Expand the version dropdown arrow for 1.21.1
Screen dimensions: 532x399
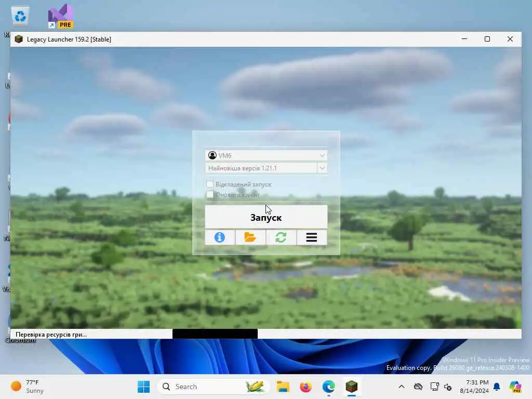(322, 168)
